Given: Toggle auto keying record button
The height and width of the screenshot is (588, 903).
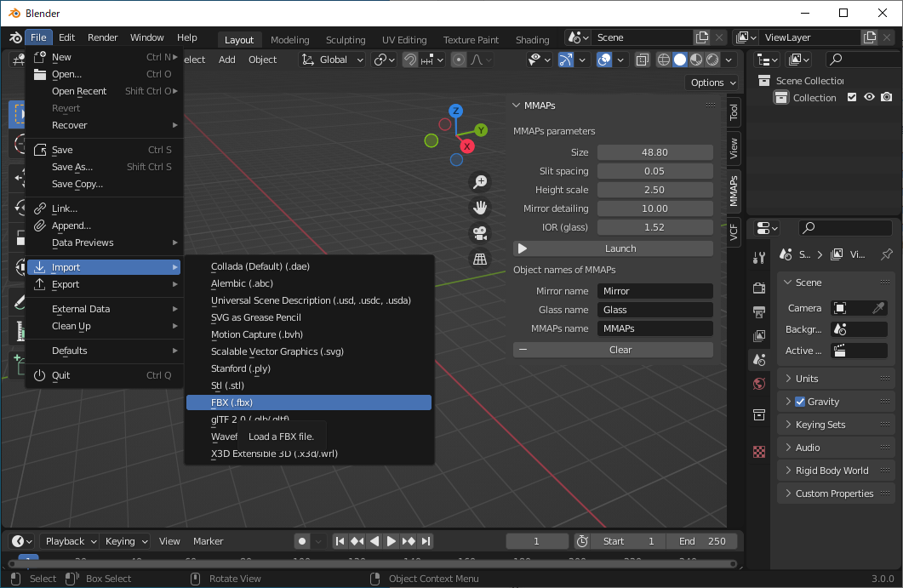Looking at the screenshot, I should pyautogui.click(x=302, y=541).
